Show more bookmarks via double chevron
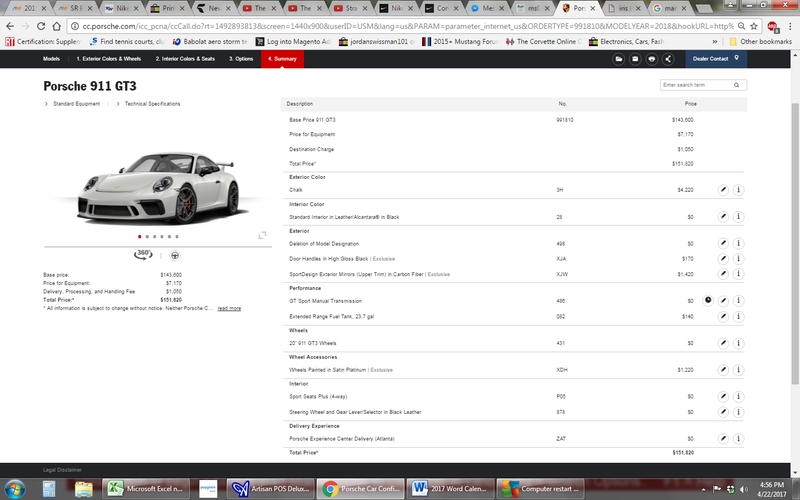The width and height of the screenshot is (800, 500). (x=715, y=41)
